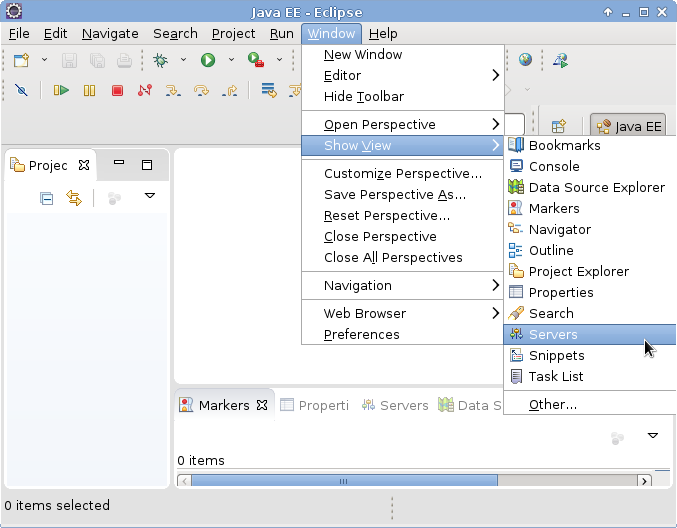This screenshot has height=528, width=677.
Task: Show the Project Explorer view from submenu
Action: [590, 272]
